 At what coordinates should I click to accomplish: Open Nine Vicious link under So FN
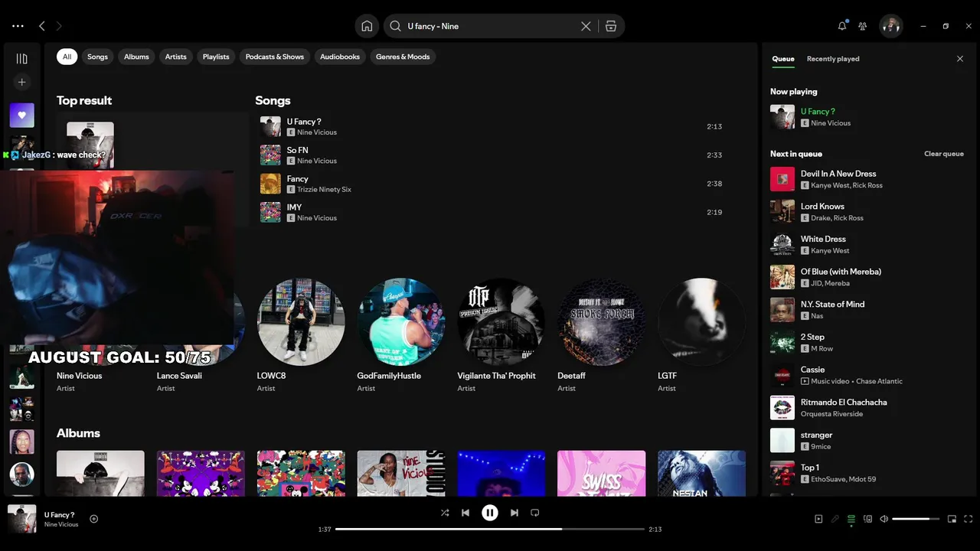(x=317, y=161)
